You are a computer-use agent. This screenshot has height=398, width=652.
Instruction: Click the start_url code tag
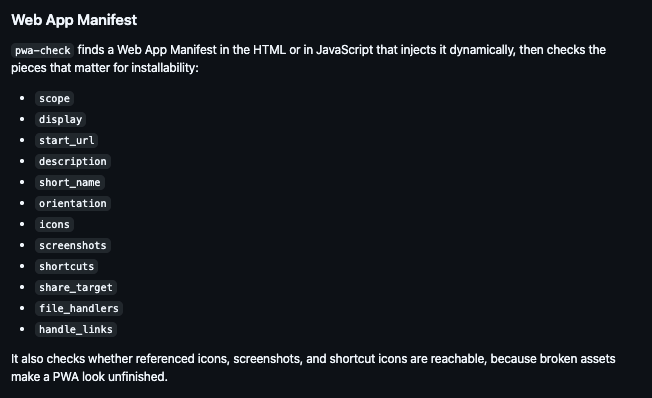(x=67, y=141)
